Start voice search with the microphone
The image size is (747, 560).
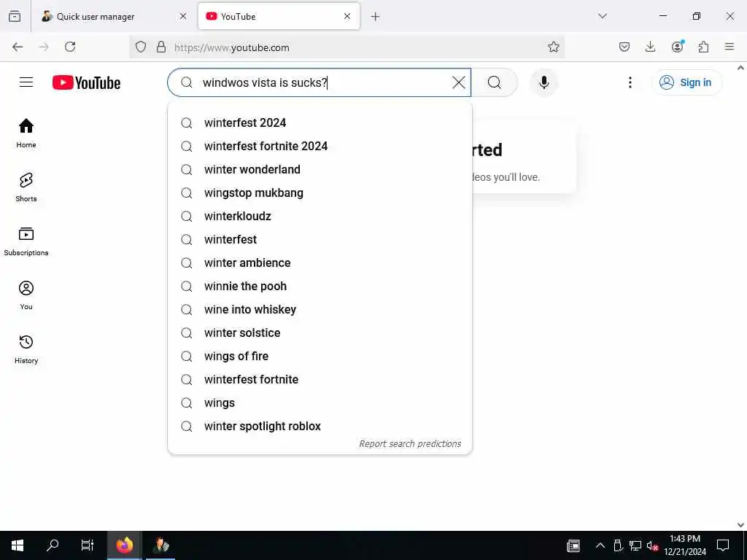543,82
